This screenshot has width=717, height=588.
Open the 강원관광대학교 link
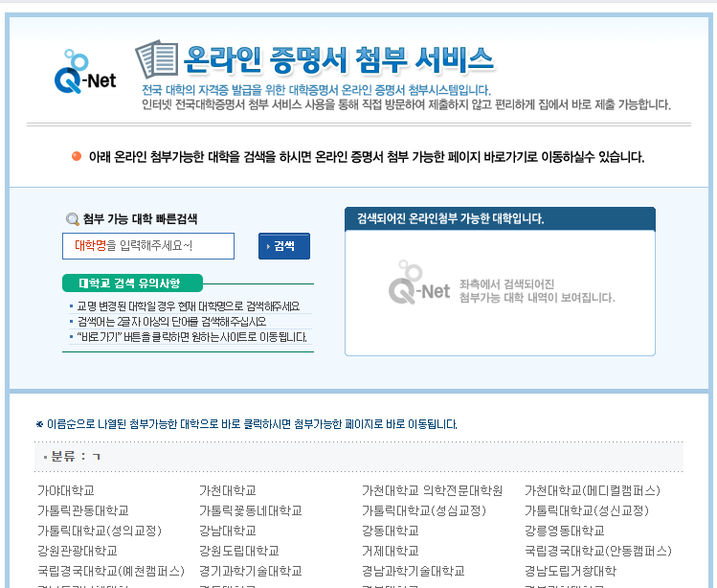pyautogui.click(x=78, y=551)
